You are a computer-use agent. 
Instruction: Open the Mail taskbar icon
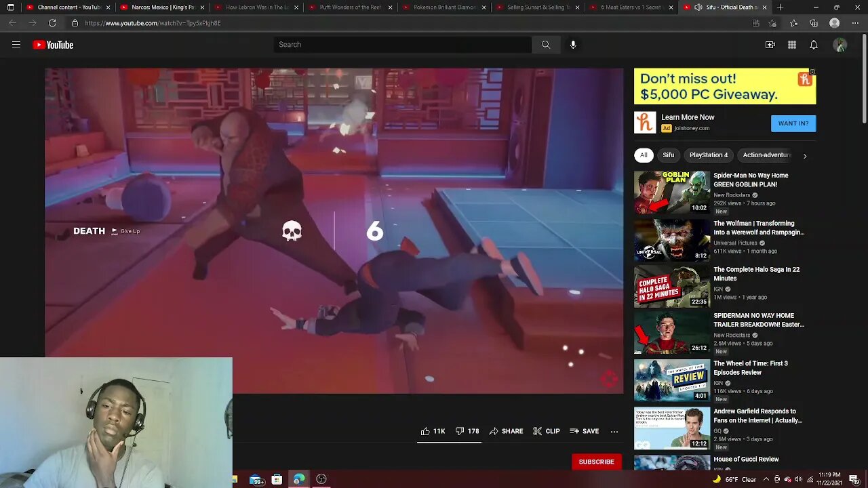click(x=256, y=480)
